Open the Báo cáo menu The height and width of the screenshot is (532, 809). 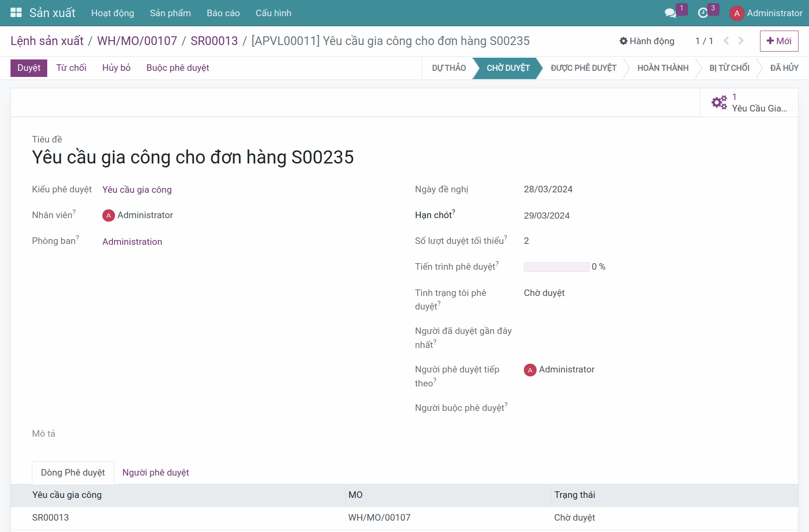[x=223, y=13]
